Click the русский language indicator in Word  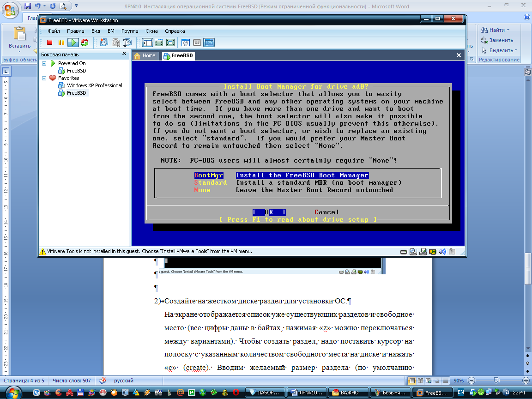123,381
